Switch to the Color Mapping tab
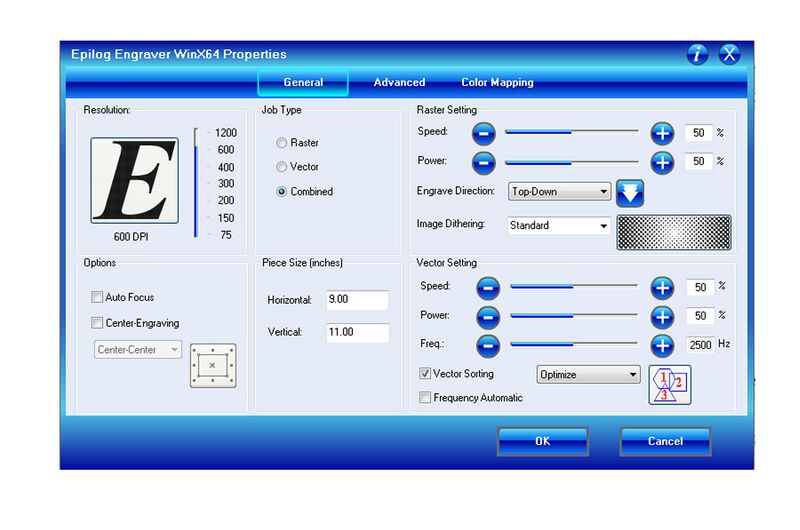Image resolution: width=800 pixels, height=530 pixels. pyautogui.click(x=497, y=82)
